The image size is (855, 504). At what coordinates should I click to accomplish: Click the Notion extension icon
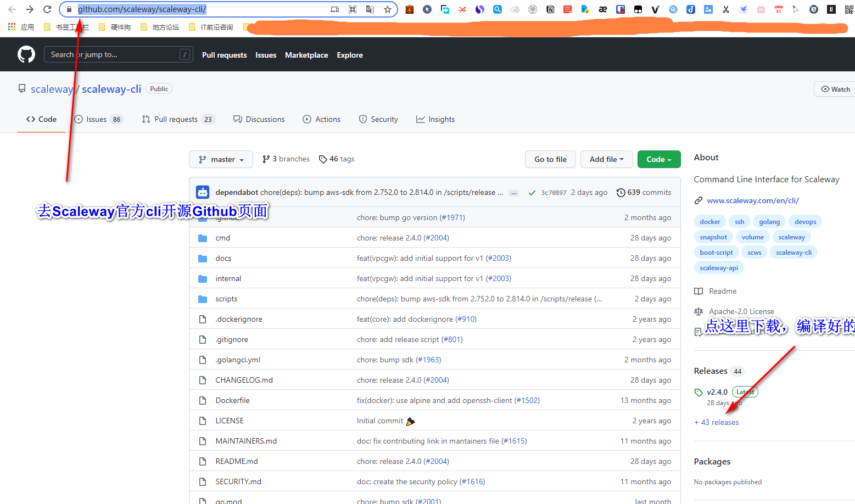point(550,9)
